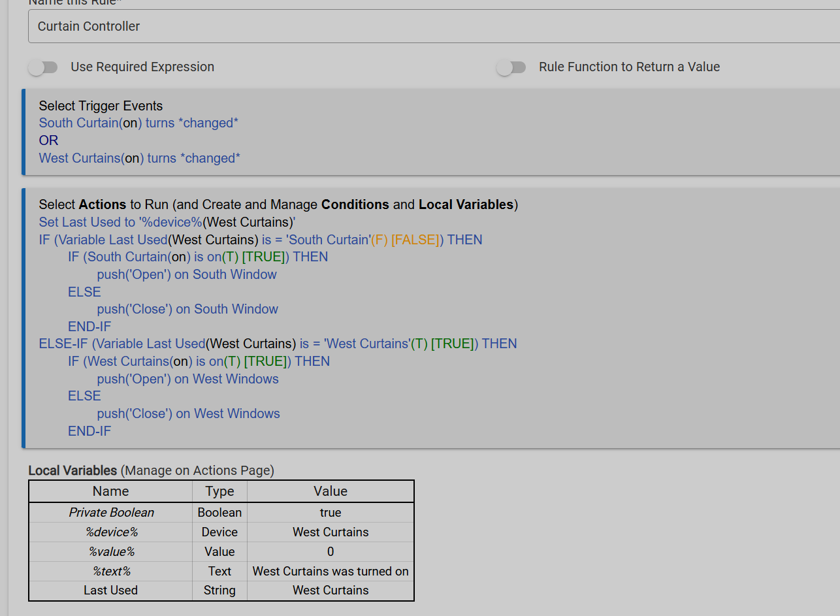This screenshot has width=840, height=616.
Task: Click the Private Boolean variable name
Action: pyautogui.click(x=112, y=513)
